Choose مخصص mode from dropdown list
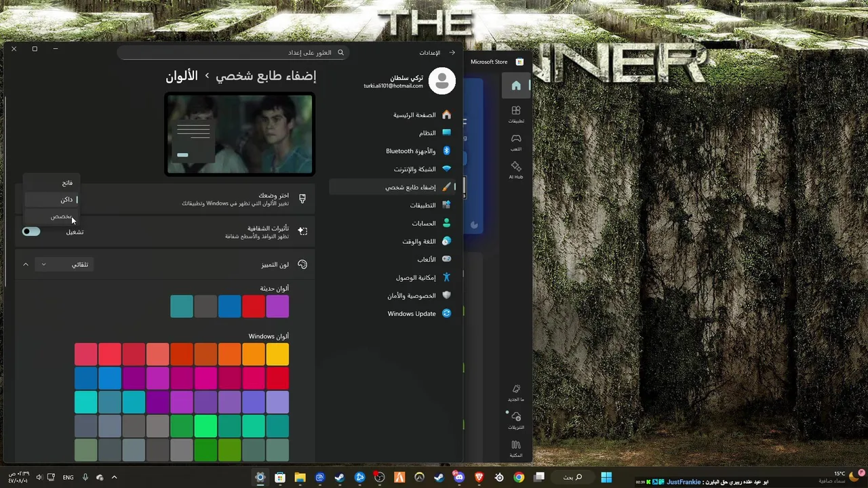 pyautogui.click(x=52, y=216)
